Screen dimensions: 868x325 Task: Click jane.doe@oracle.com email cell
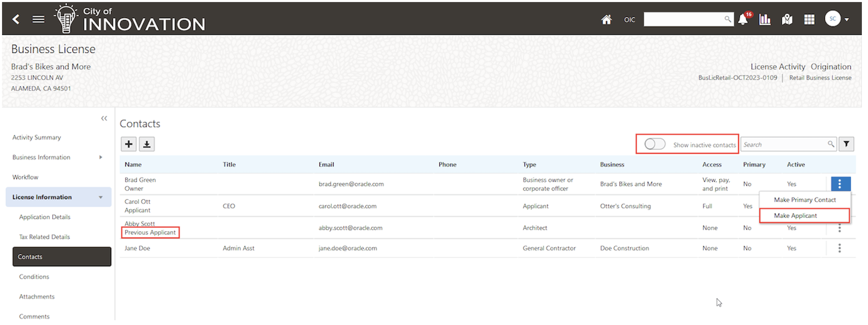tap(348, 248)
